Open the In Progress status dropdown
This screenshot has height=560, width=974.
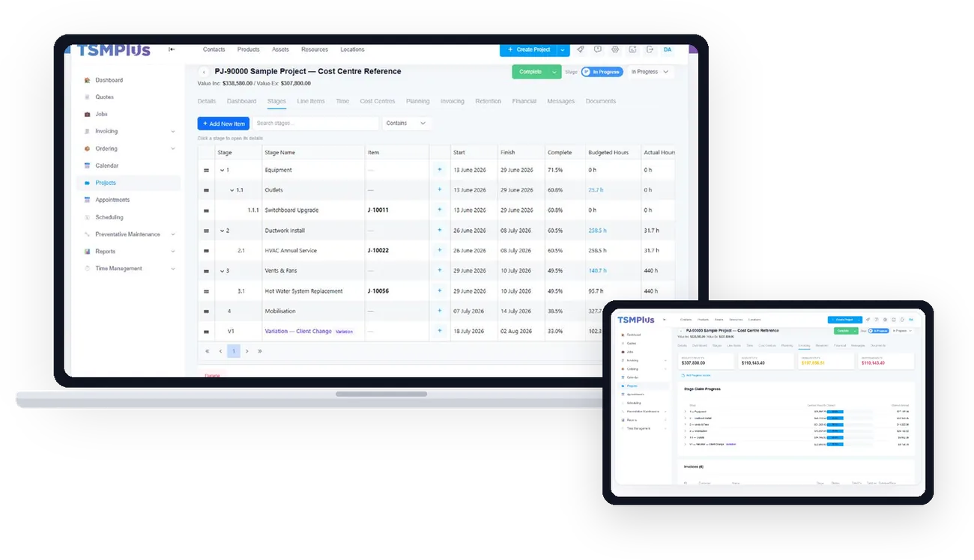click(x=650, y=72)
